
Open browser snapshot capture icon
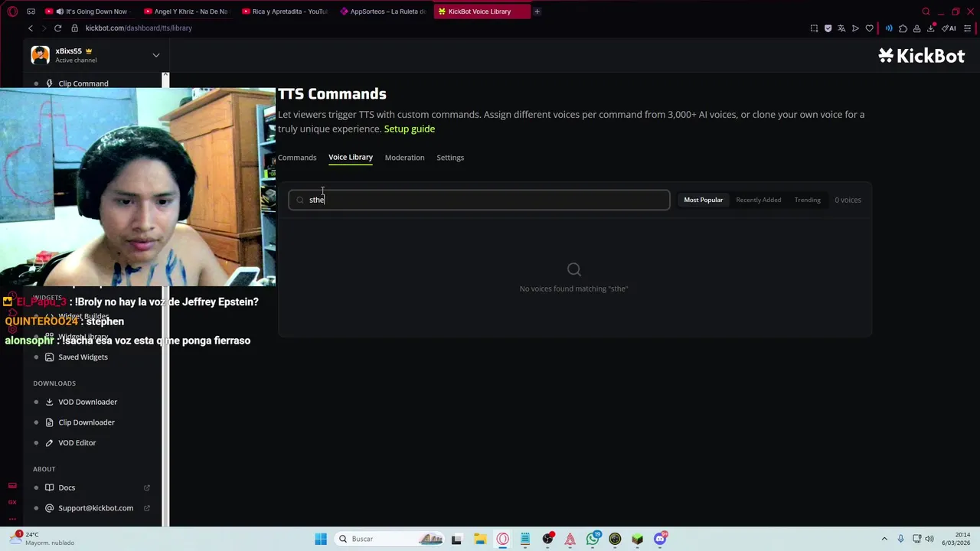[814, 28]
